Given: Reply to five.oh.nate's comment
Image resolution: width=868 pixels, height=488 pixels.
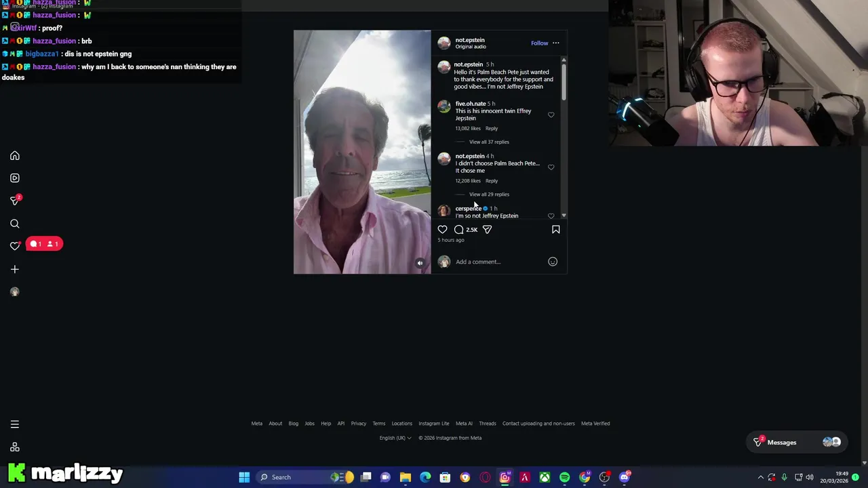Looking at the screenshot, I should tap(491, 129).
